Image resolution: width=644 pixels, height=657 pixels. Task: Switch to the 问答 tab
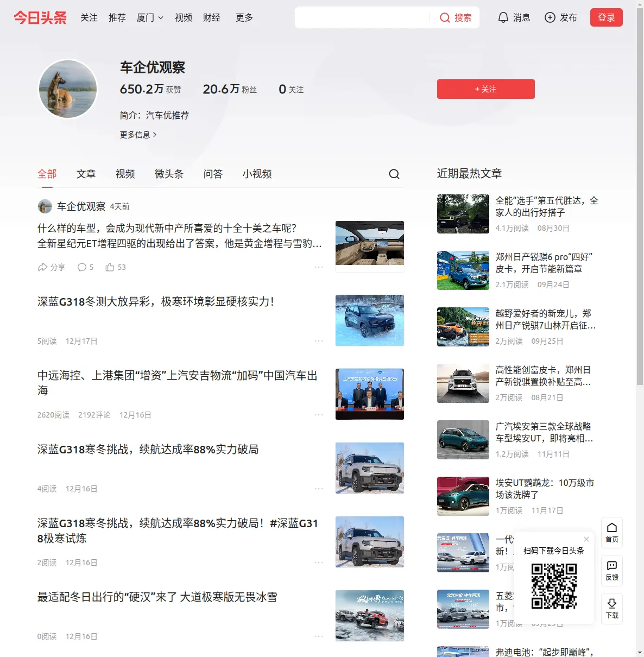213,174
